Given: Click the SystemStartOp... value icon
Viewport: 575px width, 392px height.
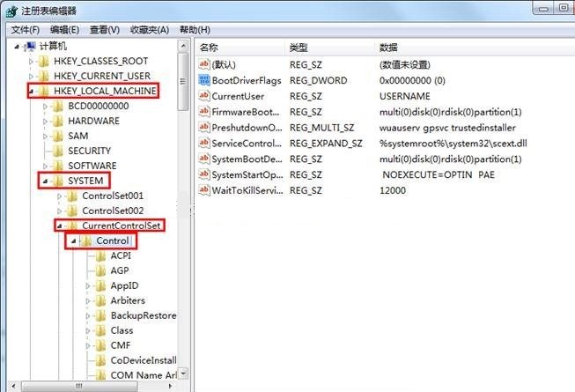Looking at the screenshot, I should point(204,174).
